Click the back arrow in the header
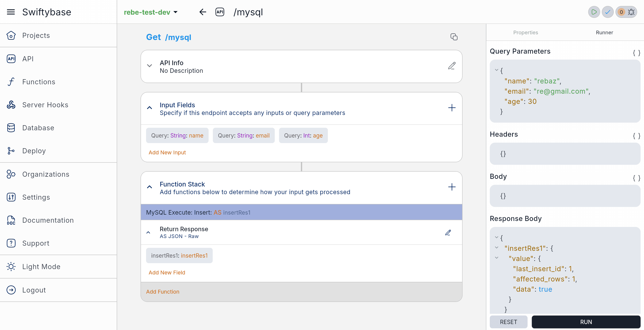 tap(203, 12)
